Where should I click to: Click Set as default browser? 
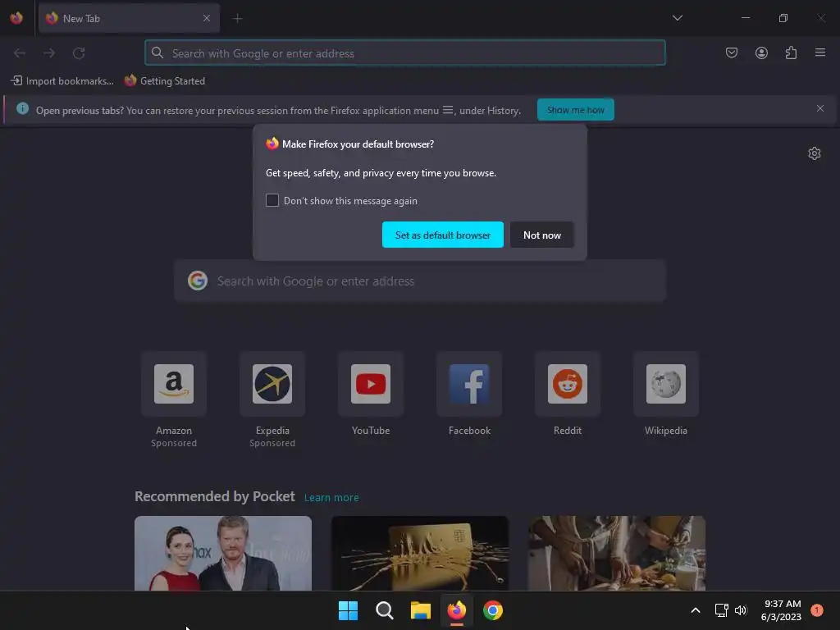(x=442, y=235)
